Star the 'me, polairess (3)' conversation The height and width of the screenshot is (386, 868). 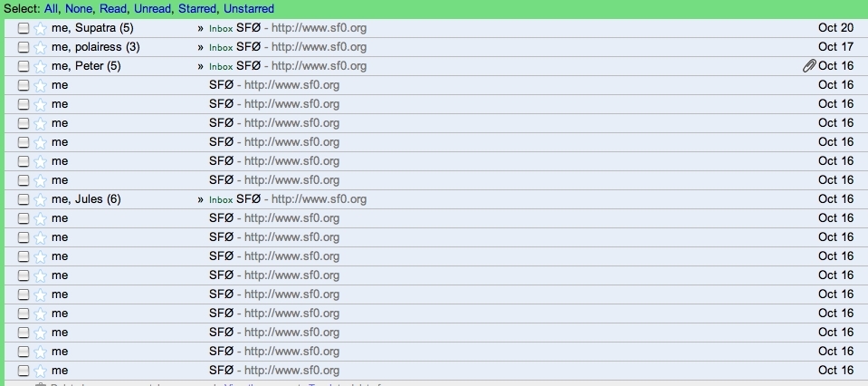point(40,47)
